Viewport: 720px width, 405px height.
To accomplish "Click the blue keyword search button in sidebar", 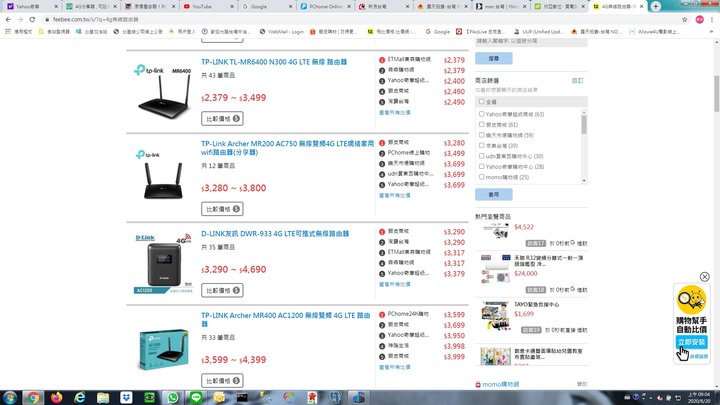I will (x=494, y=58).
